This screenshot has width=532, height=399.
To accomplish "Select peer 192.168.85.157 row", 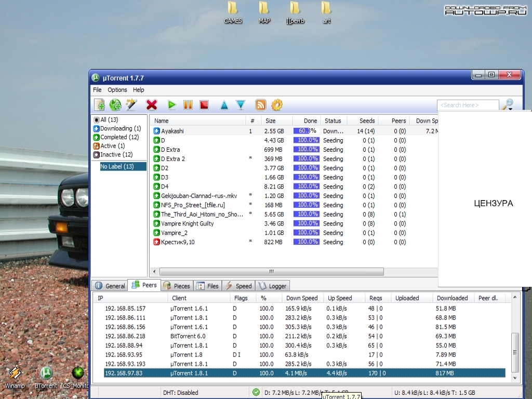I will (304, 309).
